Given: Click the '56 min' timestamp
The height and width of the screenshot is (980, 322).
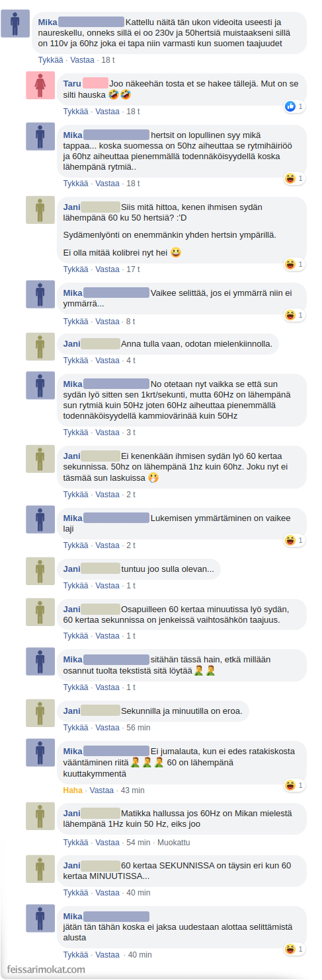Looking at the screenshot, I should (138, 728).
